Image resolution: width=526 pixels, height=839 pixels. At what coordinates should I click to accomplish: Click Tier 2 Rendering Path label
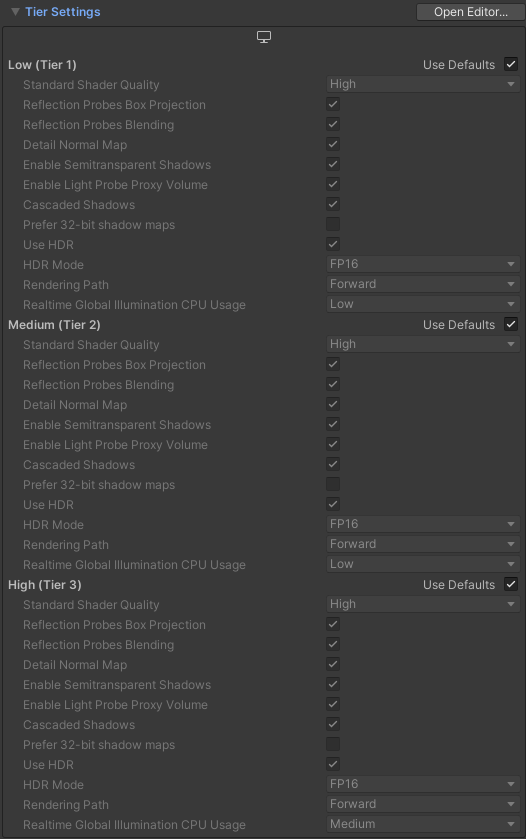point(66,545)
